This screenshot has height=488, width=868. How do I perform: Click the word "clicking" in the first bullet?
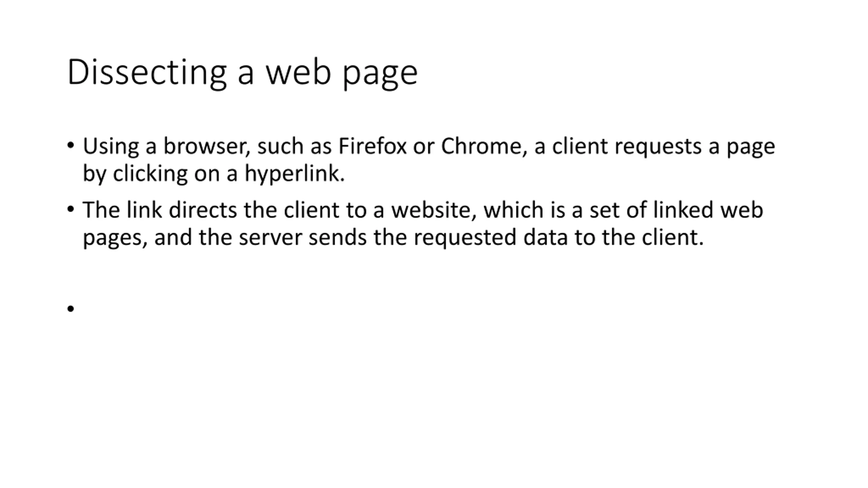click(150, 174)
